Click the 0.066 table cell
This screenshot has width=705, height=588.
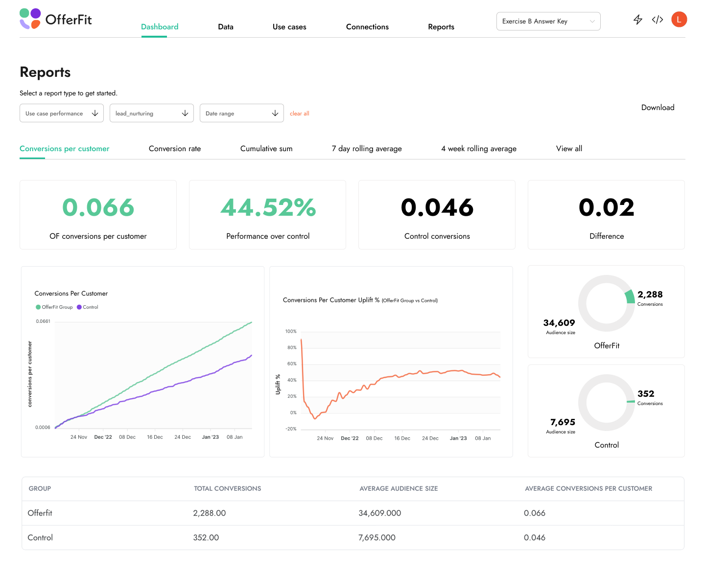535,513
